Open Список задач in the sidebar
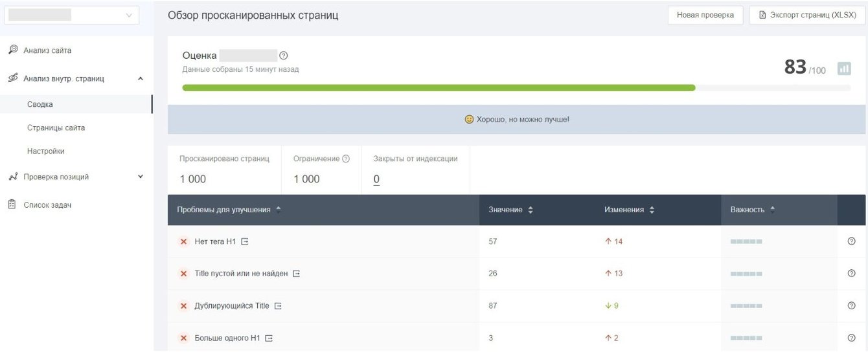Screen dimensions: 868x352 click(47, 205)
